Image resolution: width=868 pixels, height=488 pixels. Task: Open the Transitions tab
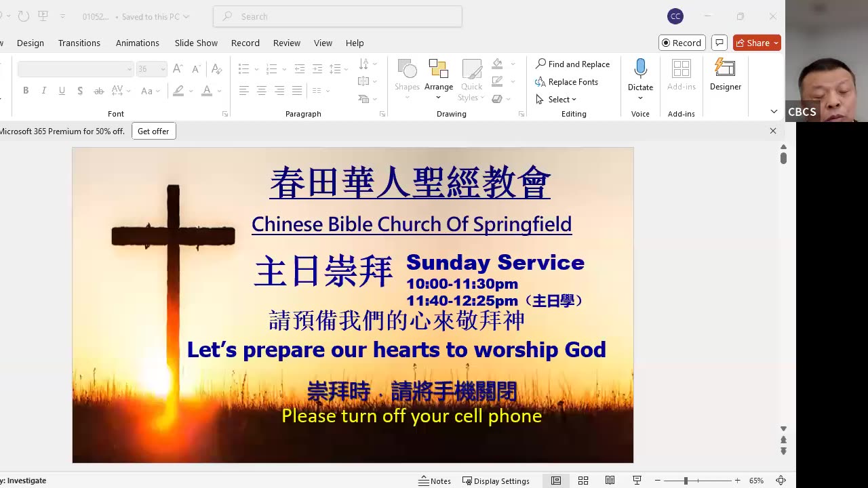tap(79, 43)
